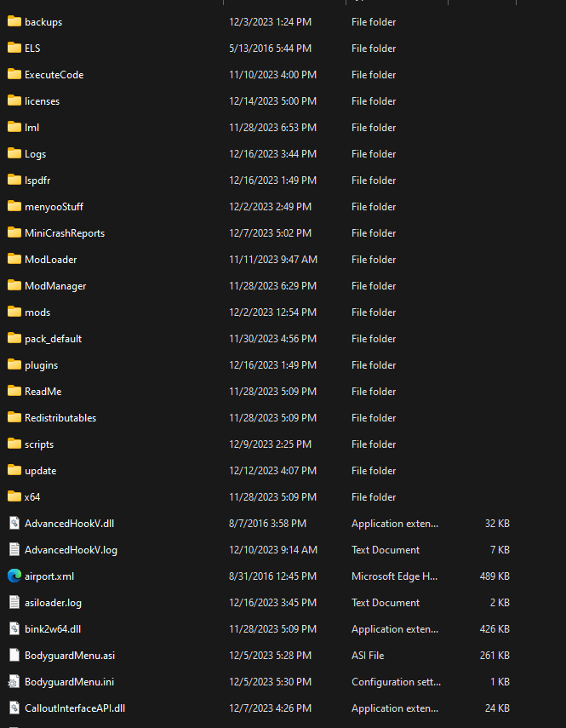Select the ModLoader folder name
The height and width of the screenshot is (728, 566).
(50, 260)
